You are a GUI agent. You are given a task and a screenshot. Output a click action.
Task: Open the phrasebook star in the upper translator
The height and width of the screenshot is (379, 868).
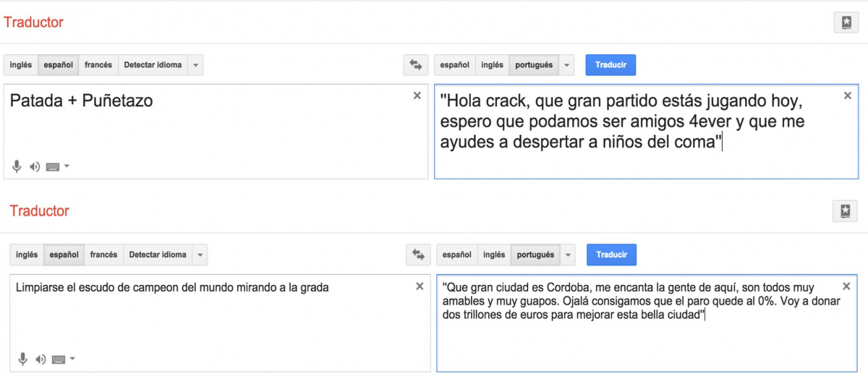(846, 22)
